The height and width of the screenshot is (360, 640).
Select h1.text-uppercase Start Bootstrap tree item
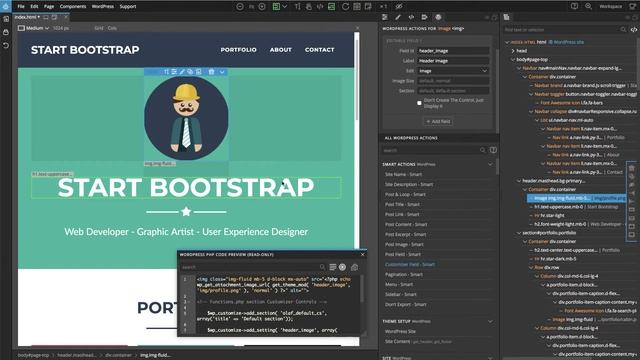(x=576, y=207)
